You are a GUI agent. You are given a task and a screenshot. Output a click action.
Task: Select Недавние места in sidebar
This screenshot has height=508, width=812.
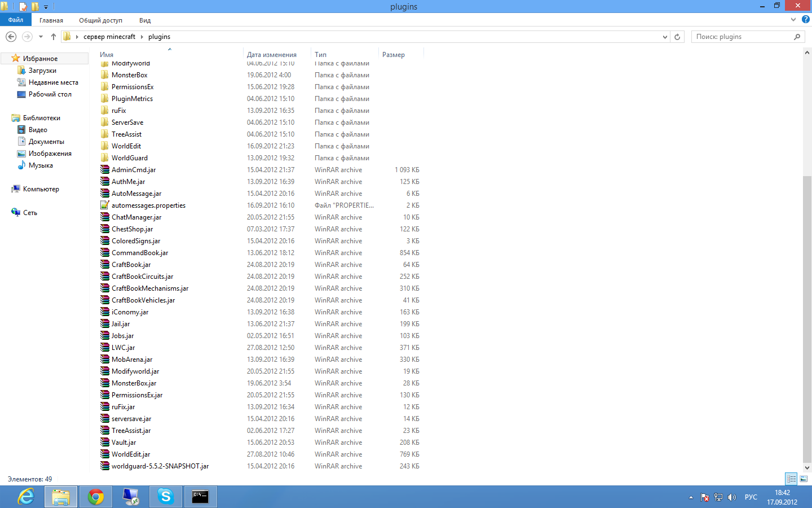pos(54,82)
